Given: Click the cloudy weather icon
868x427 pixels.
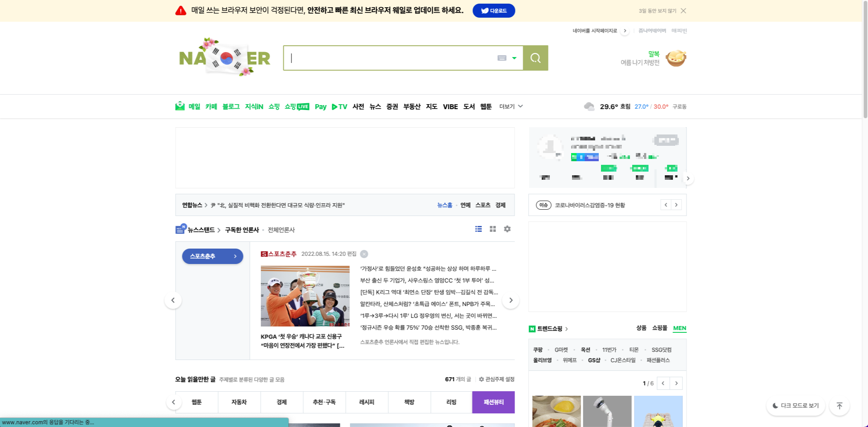Looking at the screenshot, I should coord(589,106).
